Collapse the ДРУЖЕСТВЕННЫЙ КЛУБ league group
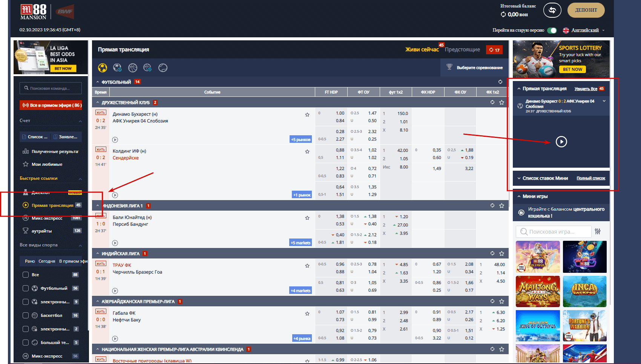The height and width of the screenshot is (364, 641). 98,102
